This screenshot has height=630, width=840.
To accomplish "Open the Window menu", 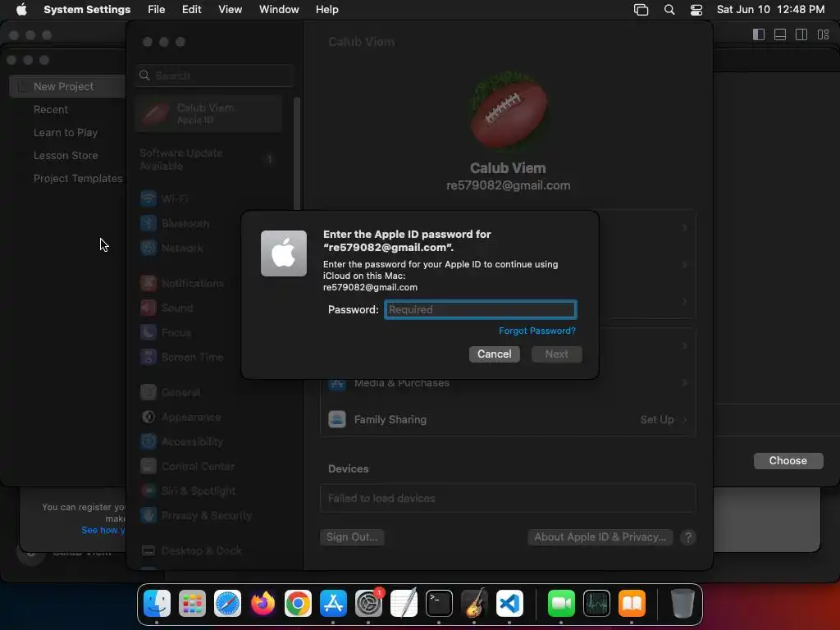I will pyautogui.click(x=279, y=10).
